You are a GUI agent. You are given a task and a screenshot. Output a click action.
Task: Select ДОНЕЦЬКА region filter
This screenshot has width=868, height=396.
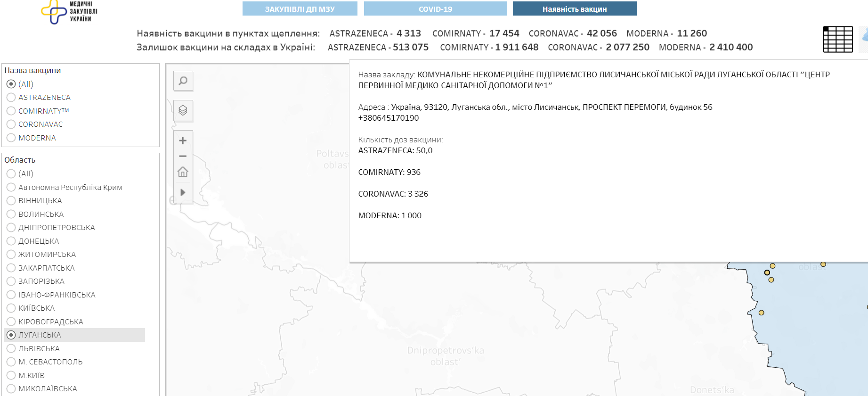[11, 241]
